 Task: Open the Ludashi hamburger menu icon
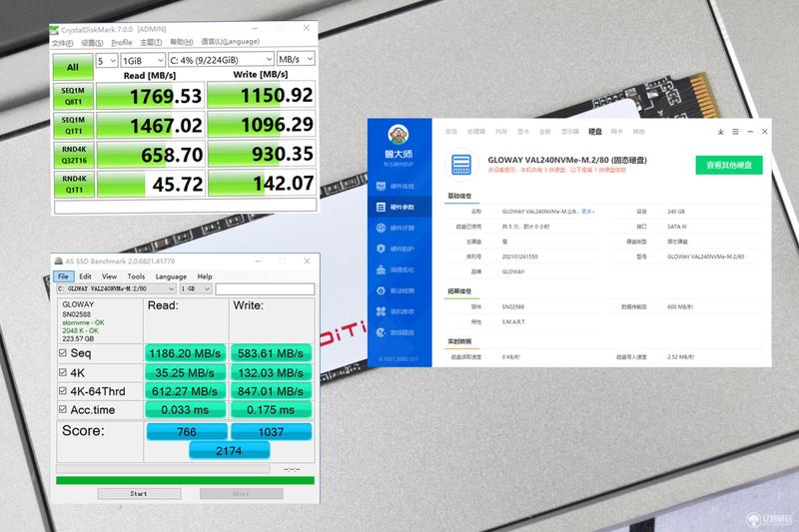[735, 132]
